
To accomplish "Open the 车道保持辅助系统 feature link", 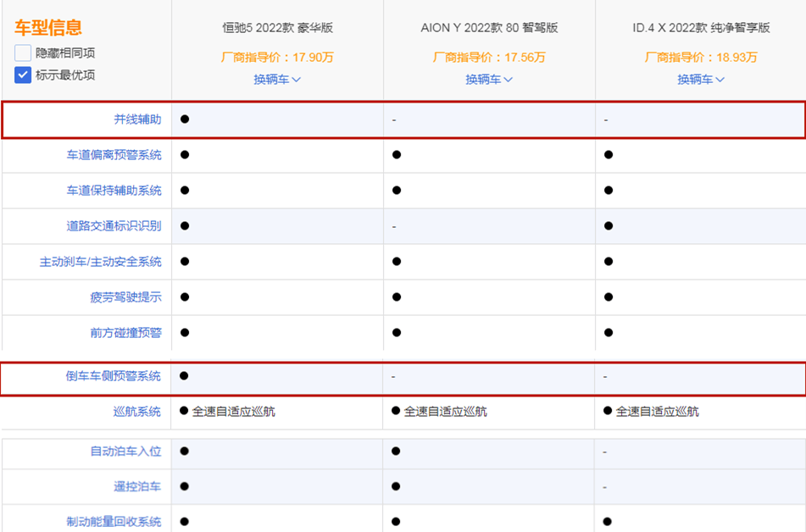I will (114, 191).
